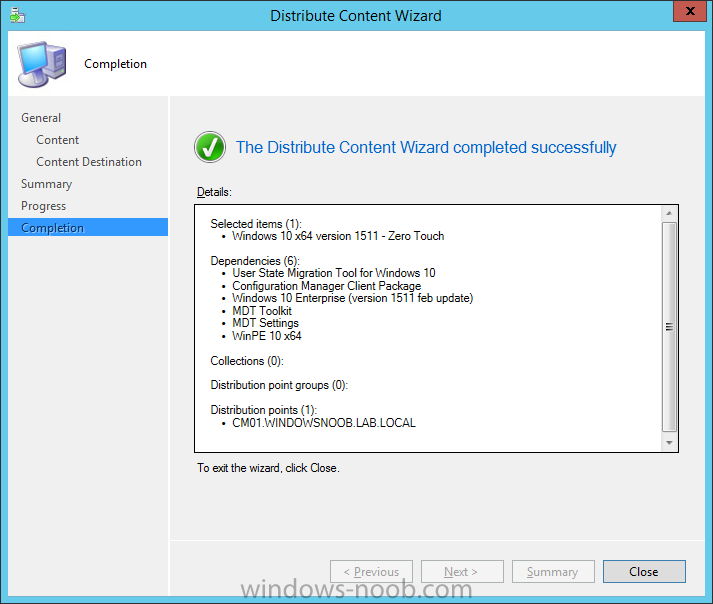This screenshot has height=604, width=713.
Task: Click the details scrollbar down arrow
Action: (669, 443)
